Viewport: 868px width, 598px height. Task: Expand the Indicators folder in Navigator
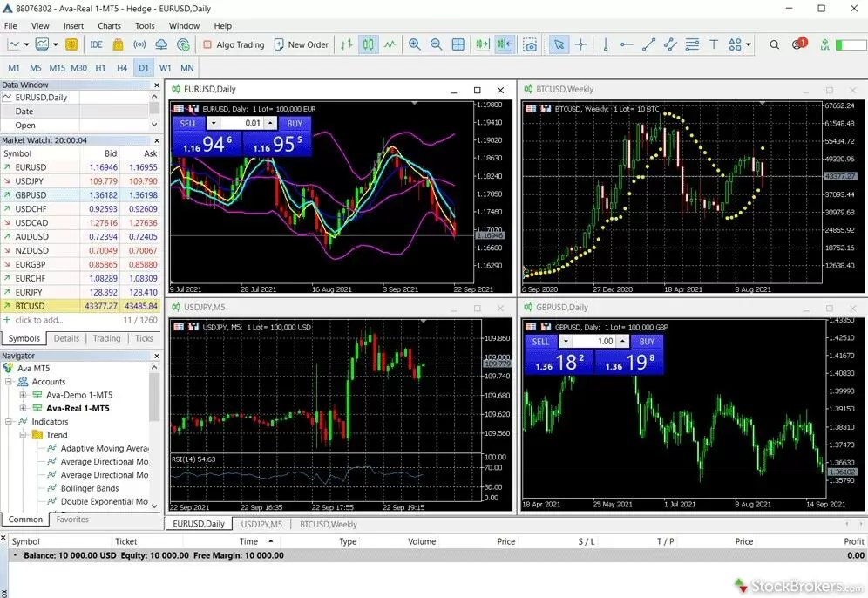(x=7, y=421)
